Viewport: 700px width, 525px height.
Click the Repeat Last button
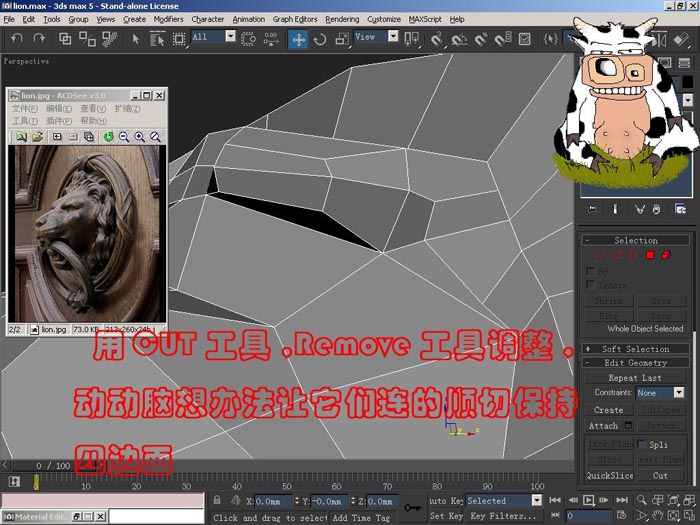point(635,378)
